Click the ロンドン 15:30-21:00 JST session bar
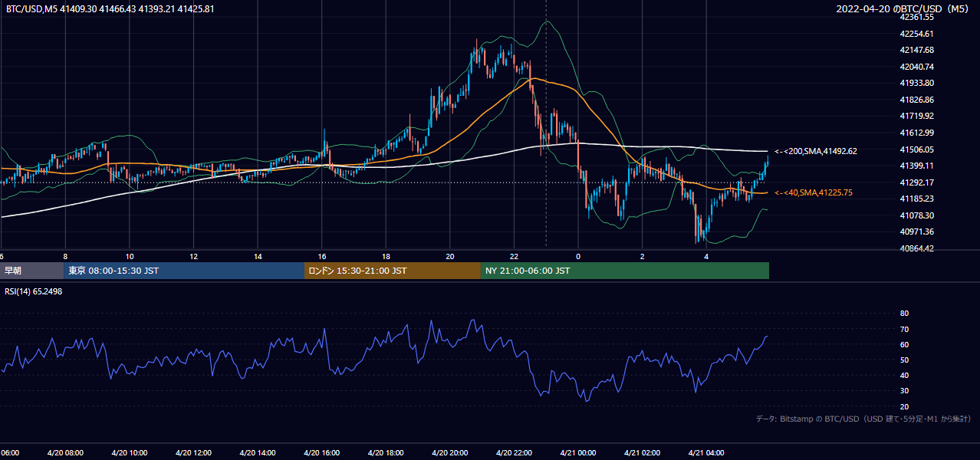Viewport: 980px width, 460px height. [393, 271]
